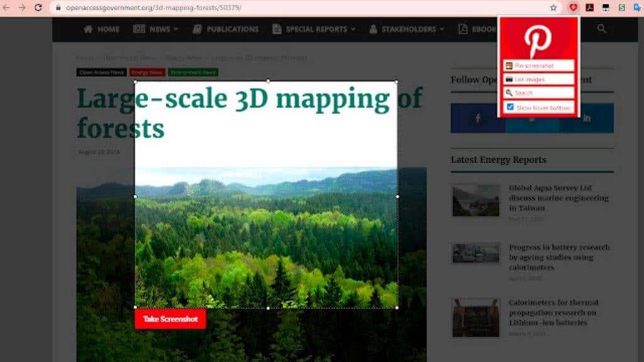The height and width of the screenshot is (362, 644).
Task: Go back with the browser back arrow
Action: click(6, 8)
